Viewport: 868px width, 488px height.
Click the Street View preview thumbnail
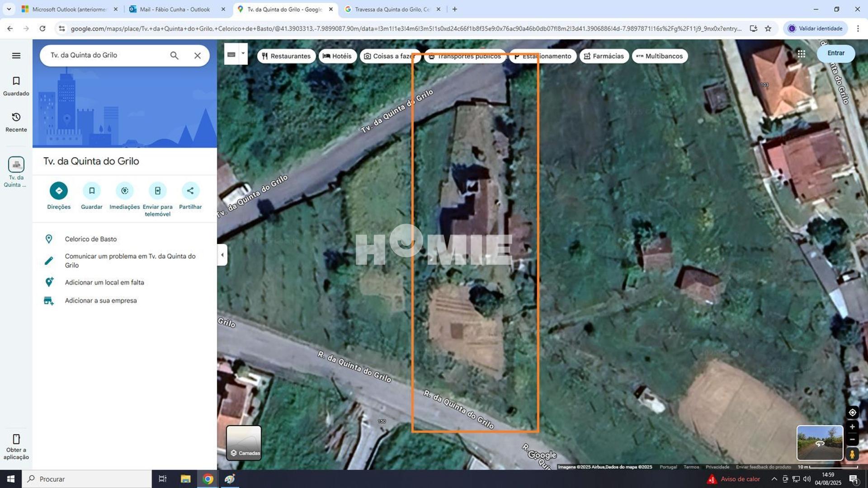point(819,443)
